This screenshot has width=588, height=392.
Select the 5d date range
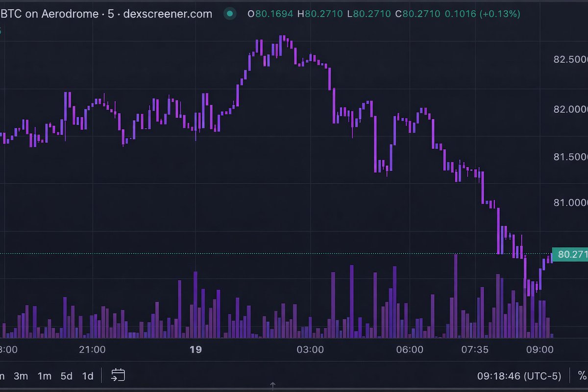[66, 376]
